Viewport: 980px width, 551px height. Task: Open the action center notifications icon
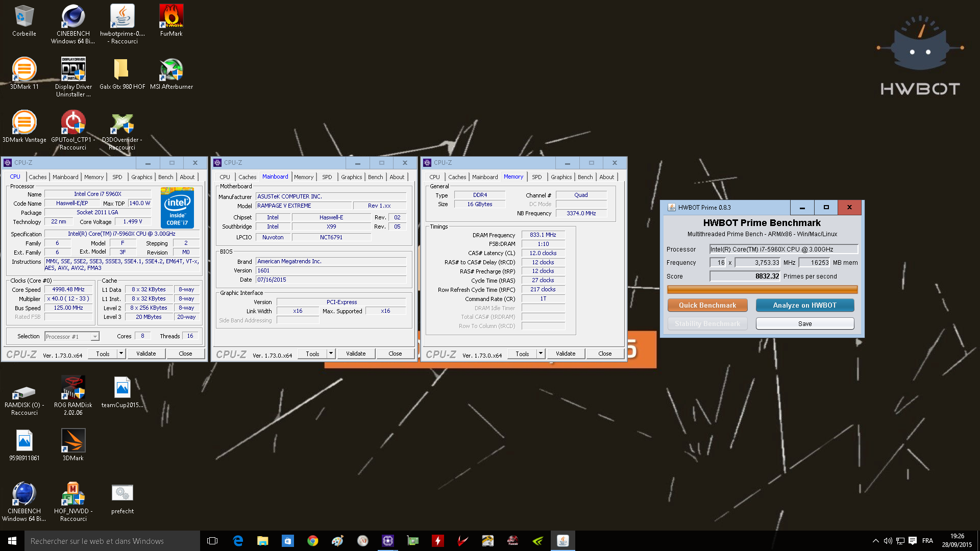913,541
